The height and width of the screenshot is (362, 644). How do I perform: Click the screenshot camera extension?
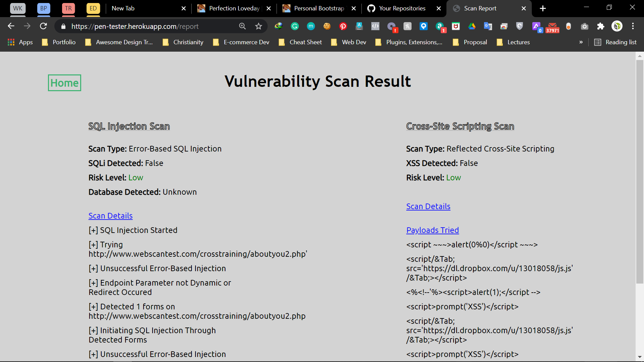pos(585,26)
